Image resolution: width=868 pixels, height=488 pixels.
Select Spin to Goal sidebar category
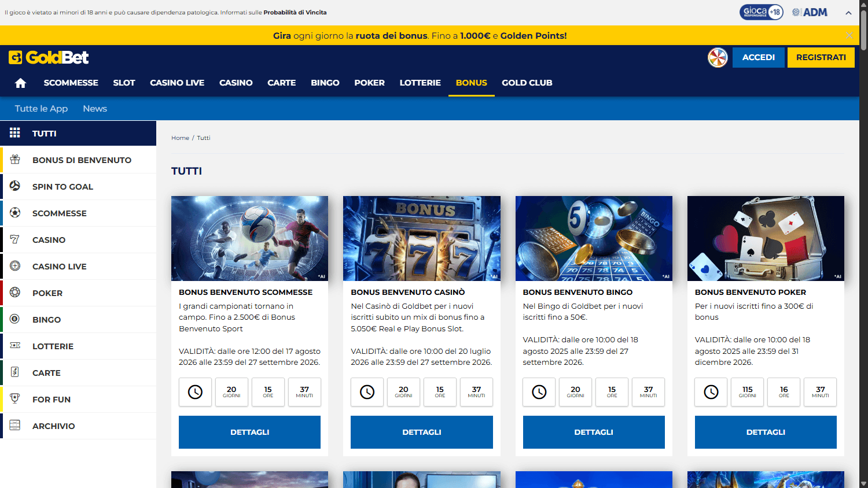78,186
